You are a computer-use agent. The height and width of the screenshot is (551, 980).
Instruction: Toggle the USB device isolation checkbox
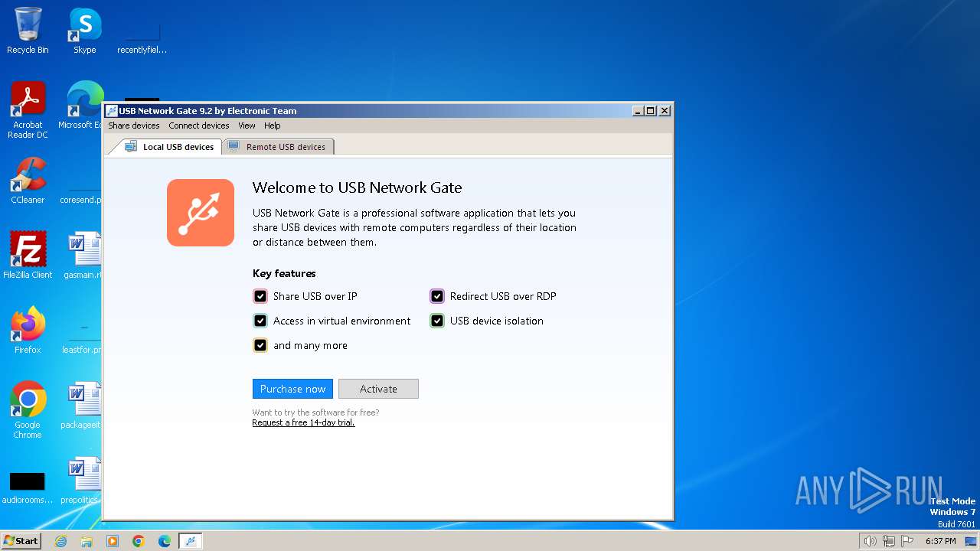(x=437, y=321)
